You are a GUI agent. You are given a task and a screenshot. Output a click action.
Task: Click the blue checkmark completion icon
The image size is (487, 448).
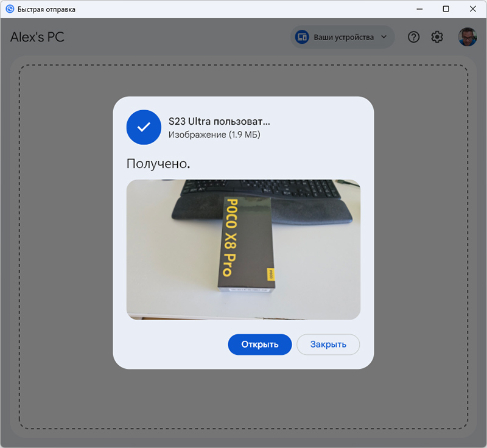(x=144, y=127)
